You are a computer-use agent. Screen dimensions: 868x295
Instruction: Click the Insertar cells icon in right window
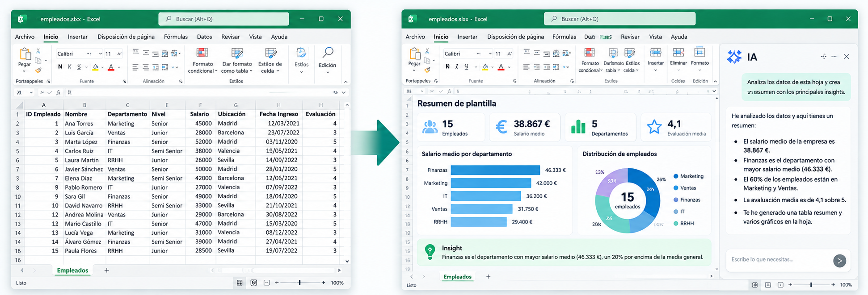point(656,53)
